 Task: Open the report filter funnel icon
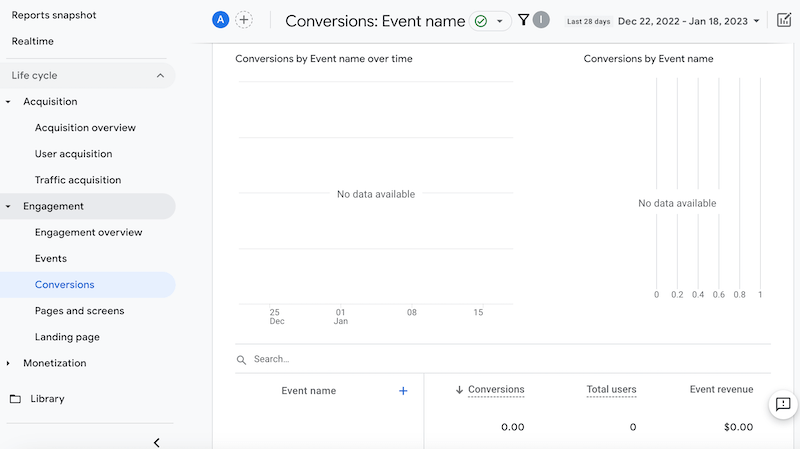(x=523, y=20)
